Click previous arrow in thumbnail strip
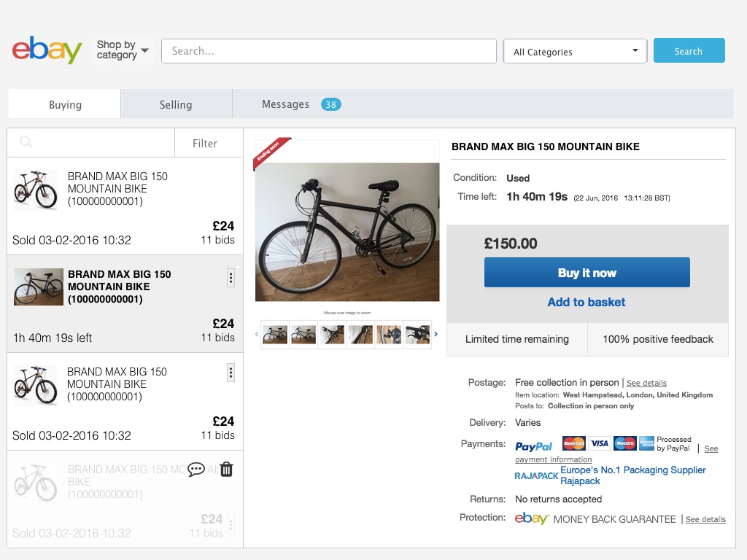Viewport: 747px width, 560px height. (257, 335)
